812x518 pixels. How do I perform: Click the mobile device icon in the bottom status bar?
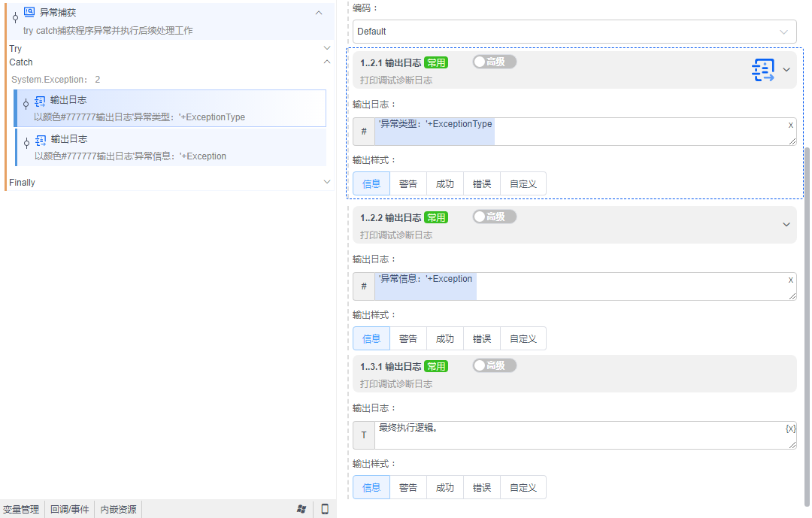pos(324,509)
